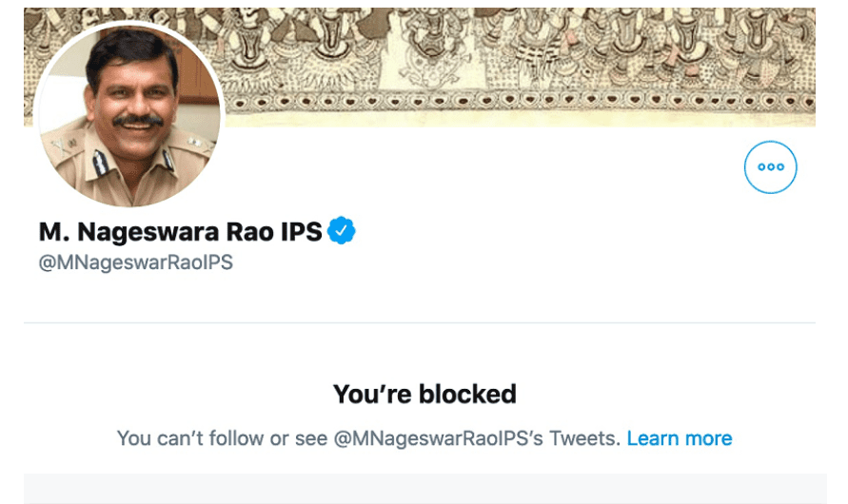
Task: Click the gray bar beneath the blocked notice
Action: pos(425,489)
